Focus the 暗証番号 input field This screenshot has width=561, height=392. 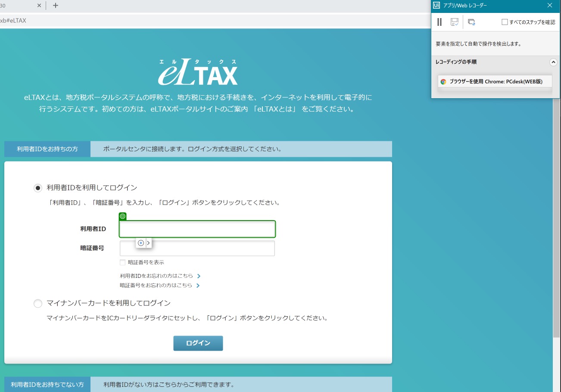(x=197, y=248)
